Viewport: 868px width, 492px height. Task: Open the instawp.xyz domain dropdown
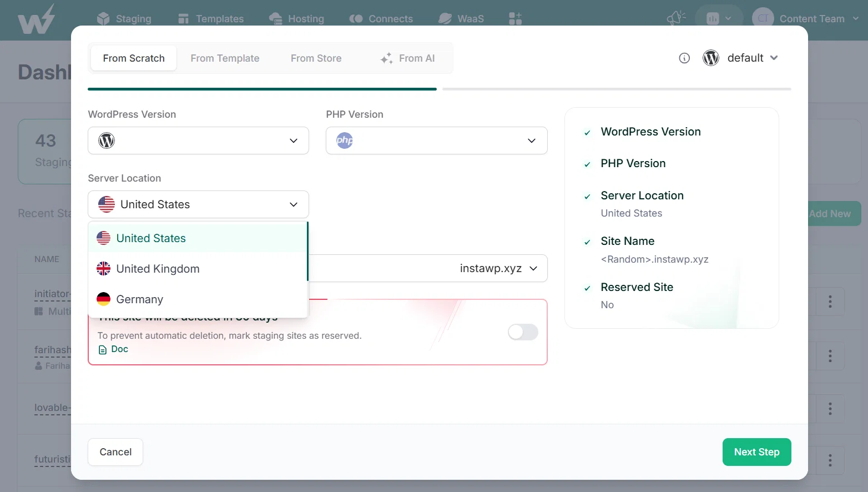click(x=498, y=268)
